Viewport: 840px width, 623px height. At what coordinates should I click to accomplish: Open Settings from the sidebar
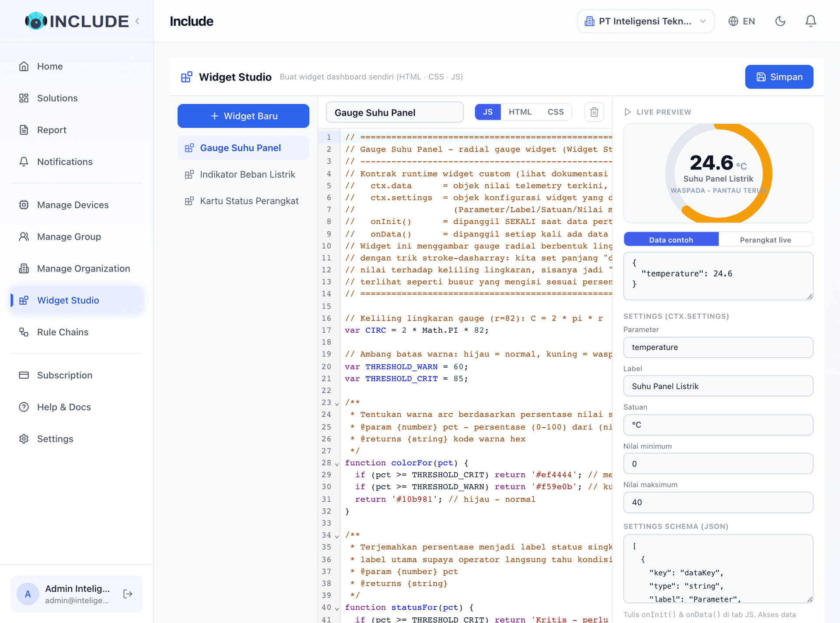pos(77,439)
